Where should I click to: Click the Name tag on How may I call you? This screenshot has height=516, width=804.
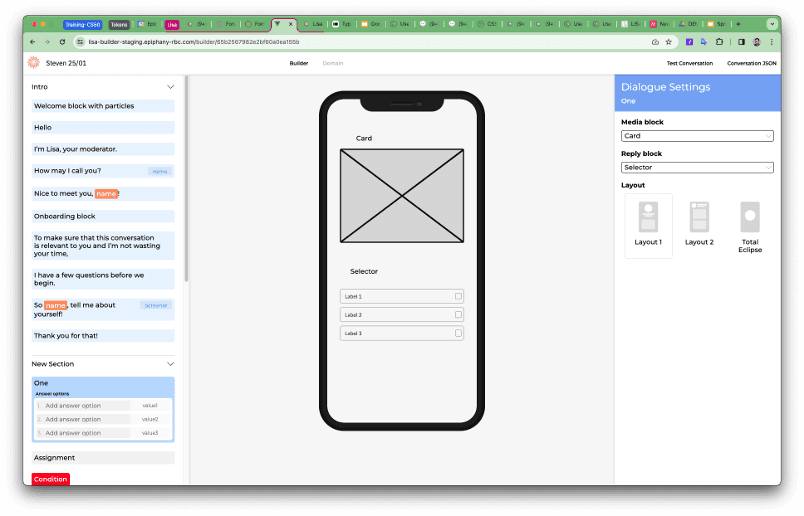160,171
